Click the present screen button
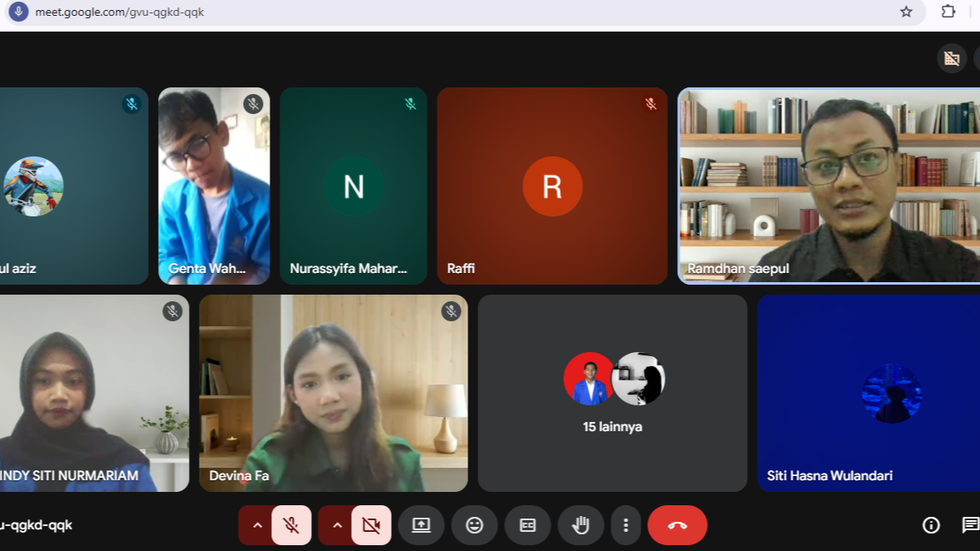Viewport: 980px width, 551px height. click(421, 525)
